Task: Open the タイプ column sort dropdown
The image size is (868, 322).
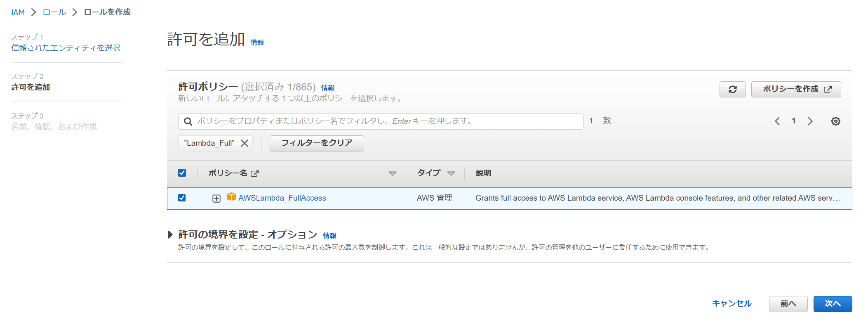Action: pos(451,173)
